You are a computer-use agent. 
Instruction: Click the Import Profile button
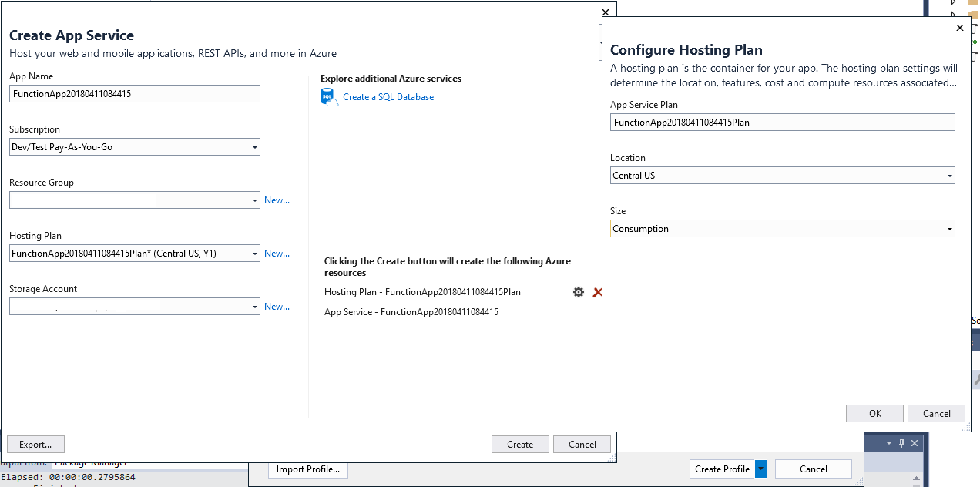click(x=307, y=469)
